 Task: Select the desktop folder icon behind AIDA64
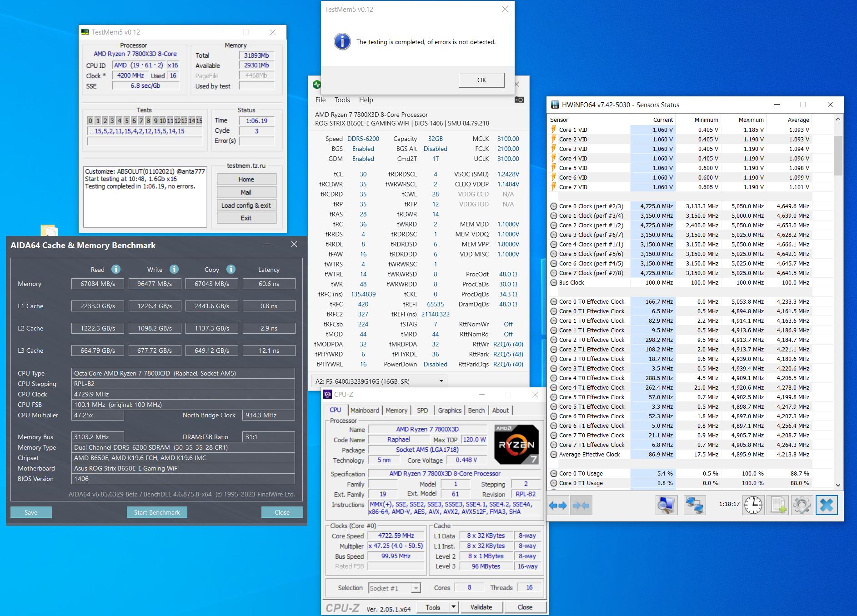pos(49,230)
